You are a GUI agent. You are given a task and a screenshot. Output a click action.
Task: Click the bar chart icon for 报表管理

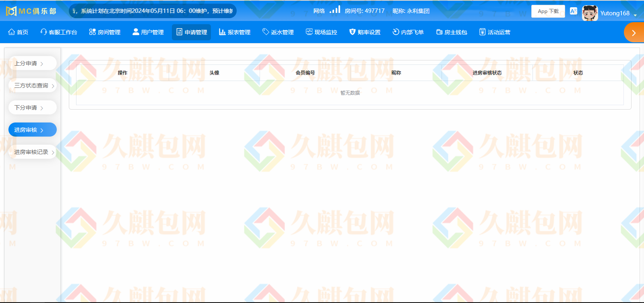point(222,32)
